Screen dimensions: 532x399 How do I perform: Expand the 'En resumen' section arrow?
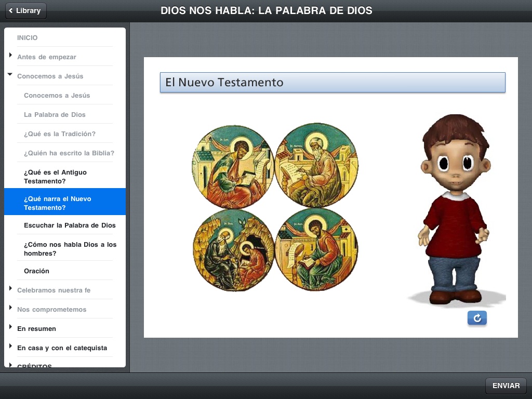(10, 327)
